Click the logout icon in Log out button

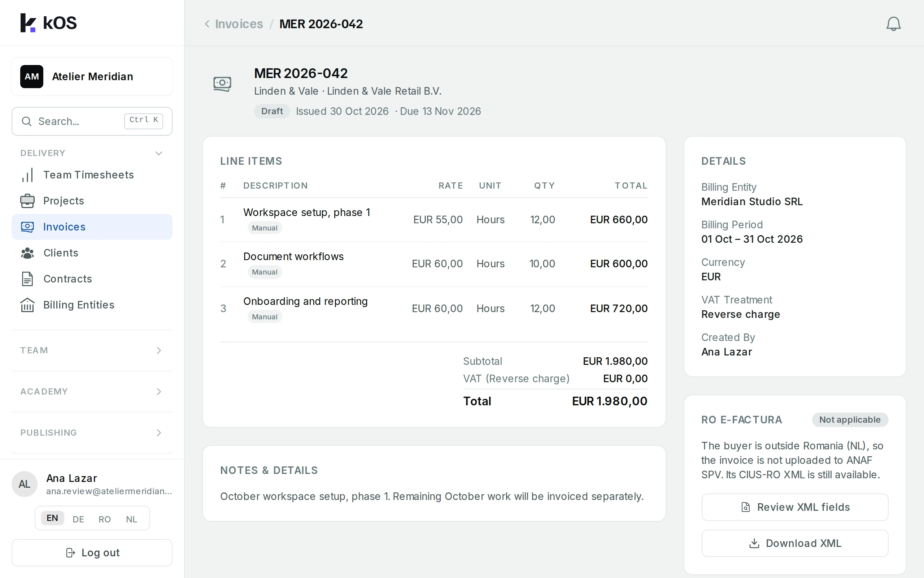pos(71,553)
